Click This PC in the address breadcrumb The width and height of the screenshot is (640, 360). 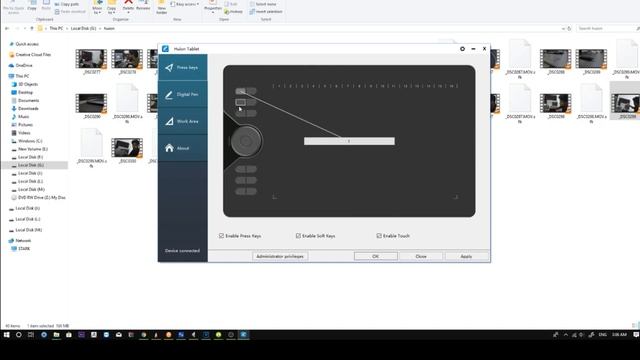point(56,29)
